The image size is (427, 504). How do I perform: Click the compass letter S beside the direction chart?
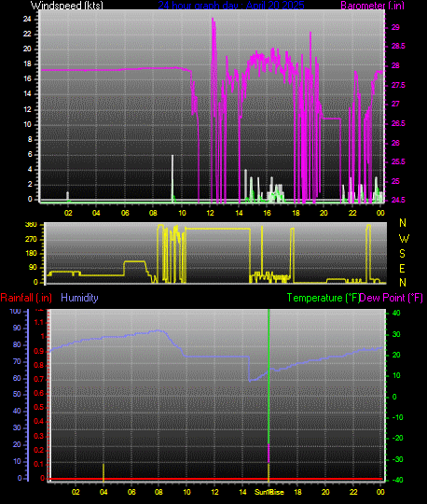[402, 254]
